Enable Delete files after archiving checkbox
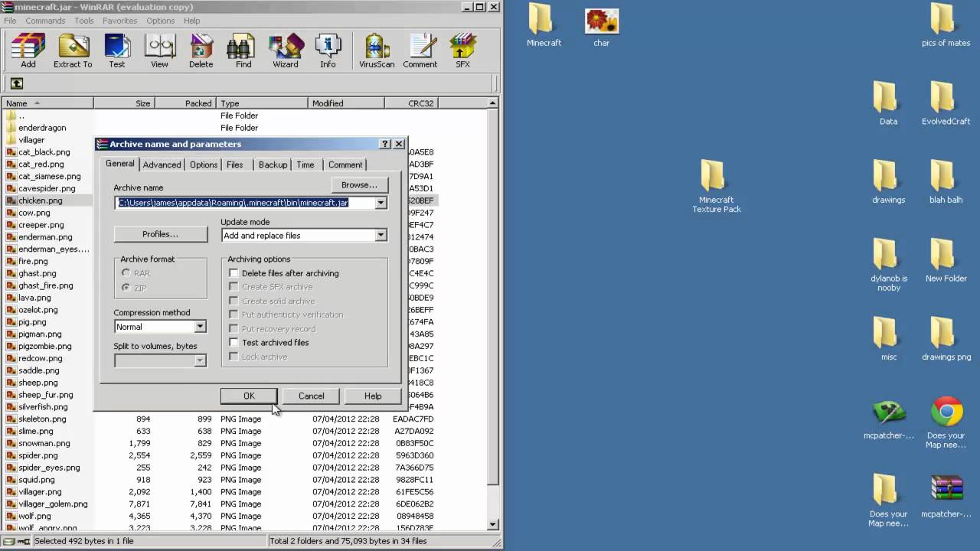The width and height of the screenshot is (980, 551). coord(234,273)
